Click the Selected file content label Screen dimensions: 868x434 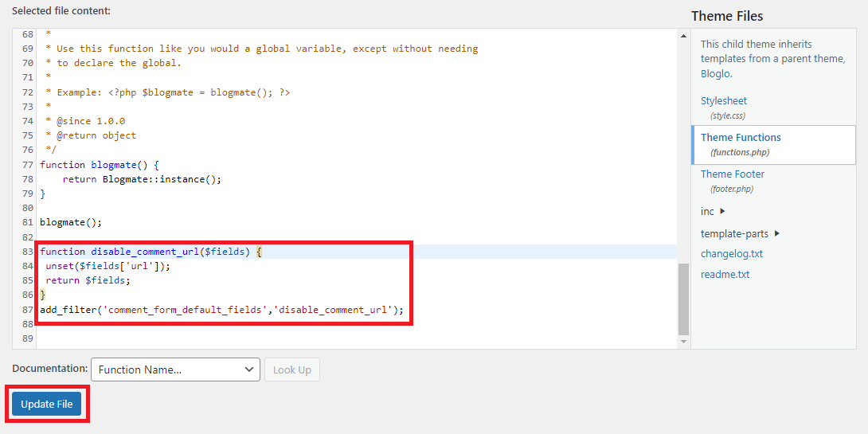pyautogui.click(x=61, y=10)
